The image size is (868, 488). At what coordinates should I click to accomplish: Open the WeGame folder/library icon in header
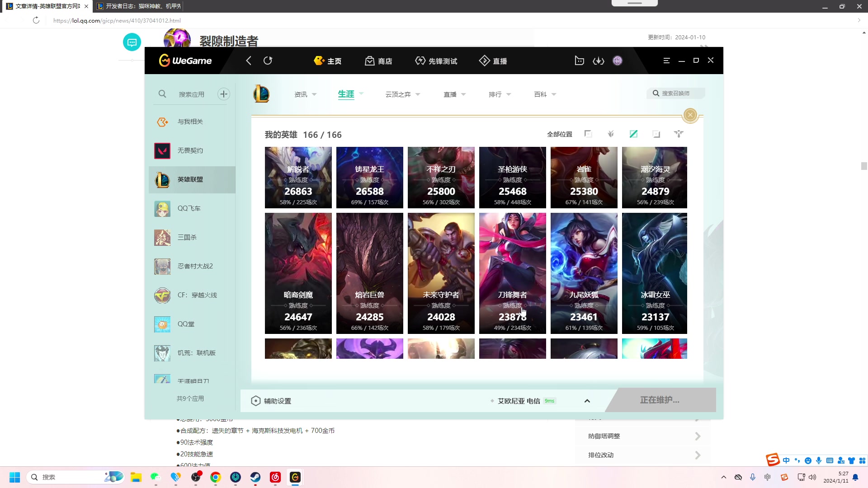coord(579,61)
